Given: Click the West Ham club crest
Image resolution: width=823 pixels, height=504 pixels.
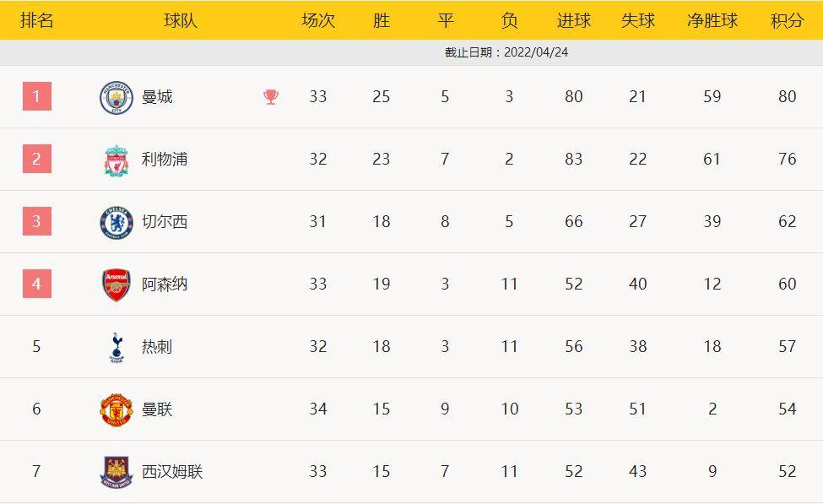Looking at the screenshot, I should 116,472.
